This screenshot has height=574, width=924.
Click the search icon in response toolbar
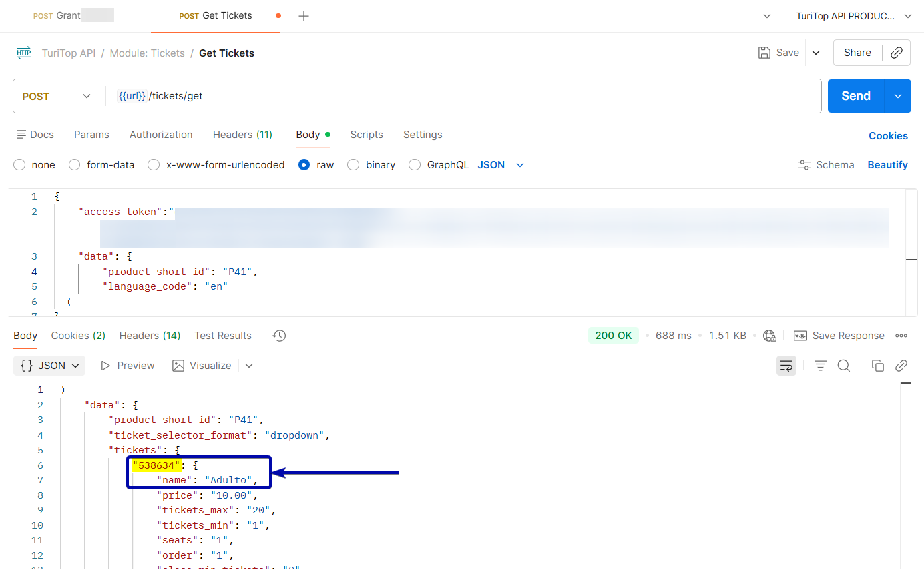pyautogui.click(x=844, y=366)
